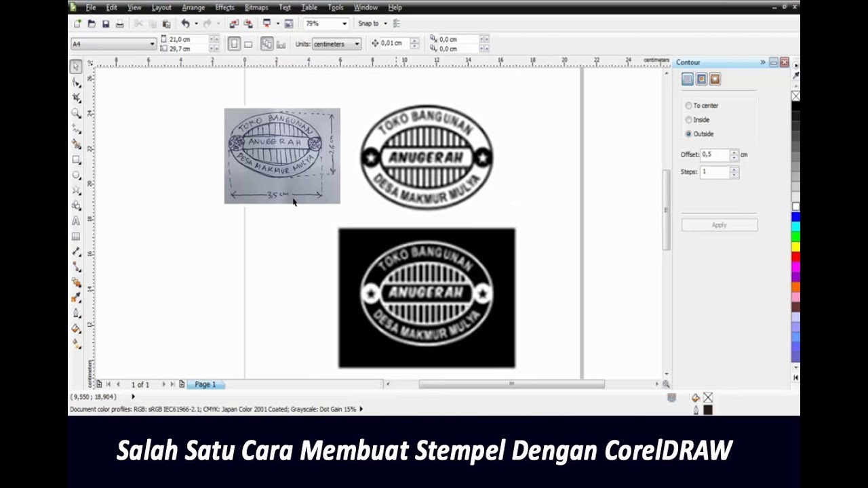The width and height of the screenshot is (868, 488).
Task: Toggle Current Page layout button
Action: (x=281, y=44)
